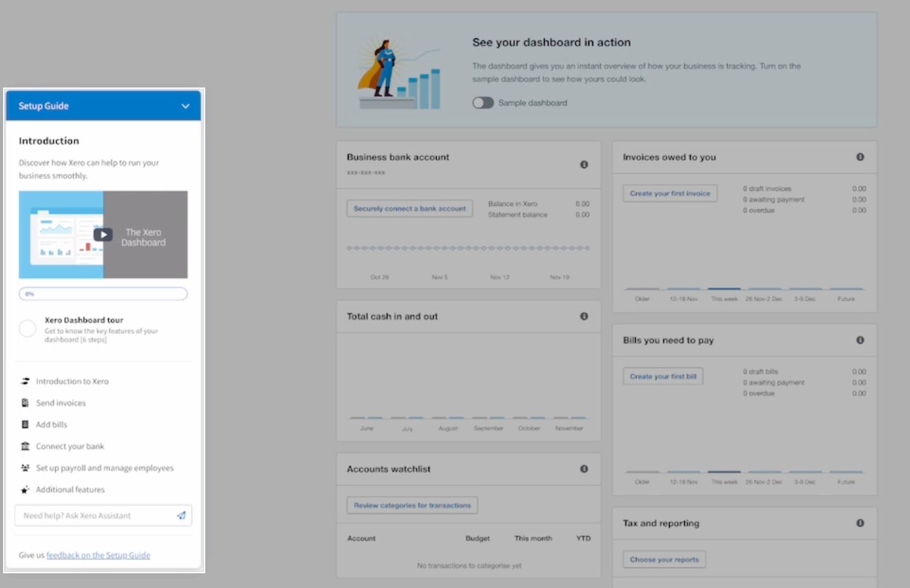Click Balance in Xero label
Screen dimensions: 910x588
(x=512, y=204)
